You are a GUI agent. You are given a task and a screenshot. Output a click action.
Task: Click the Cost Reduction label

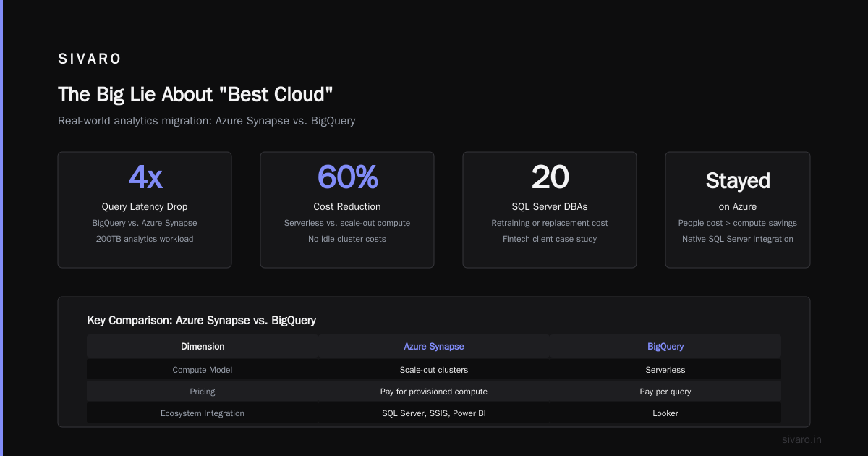click(347, 207)
